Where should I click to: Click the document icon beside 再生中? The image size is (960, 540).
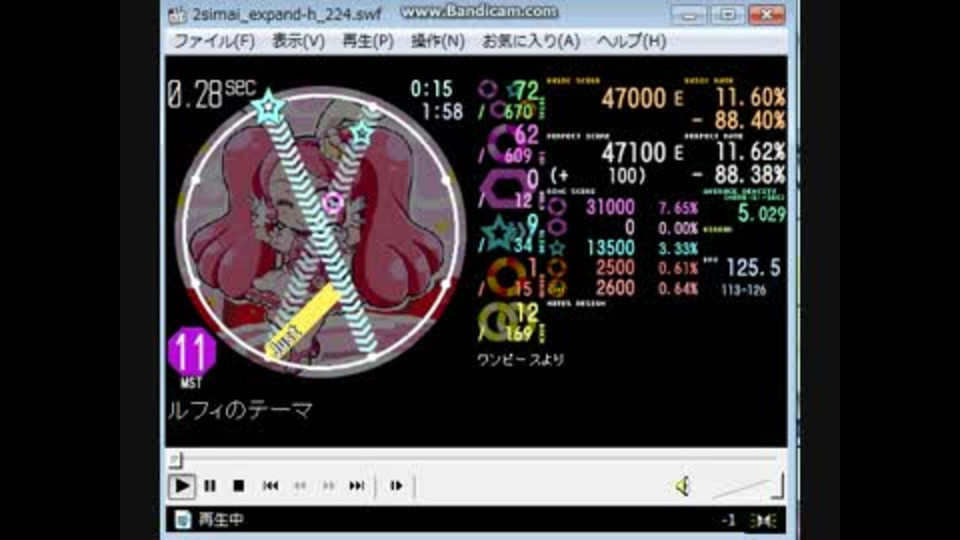point(182,520)
